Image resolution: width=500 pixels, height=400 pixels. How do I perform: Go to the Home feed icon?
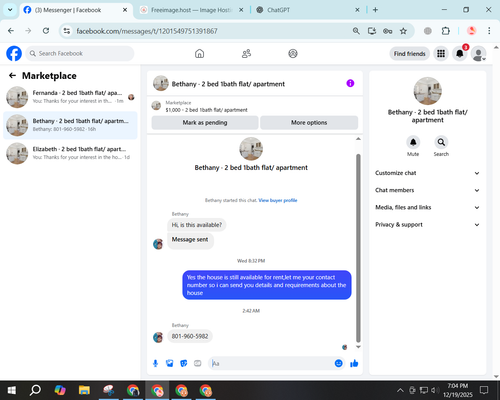point(199,53)
